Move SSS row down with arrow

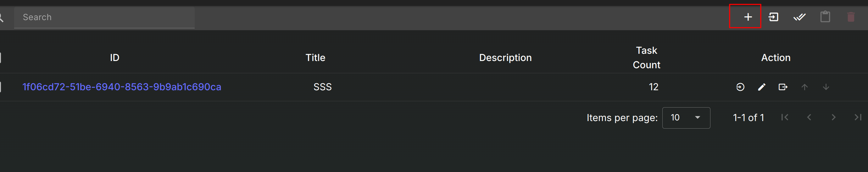click(x=826, y=87)
